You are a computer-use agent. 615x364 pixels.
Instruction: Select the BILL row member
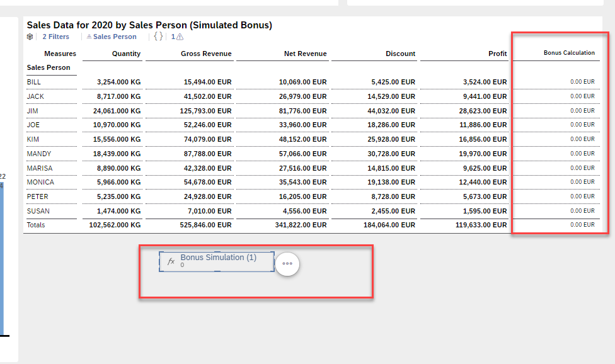pos(33,82)
